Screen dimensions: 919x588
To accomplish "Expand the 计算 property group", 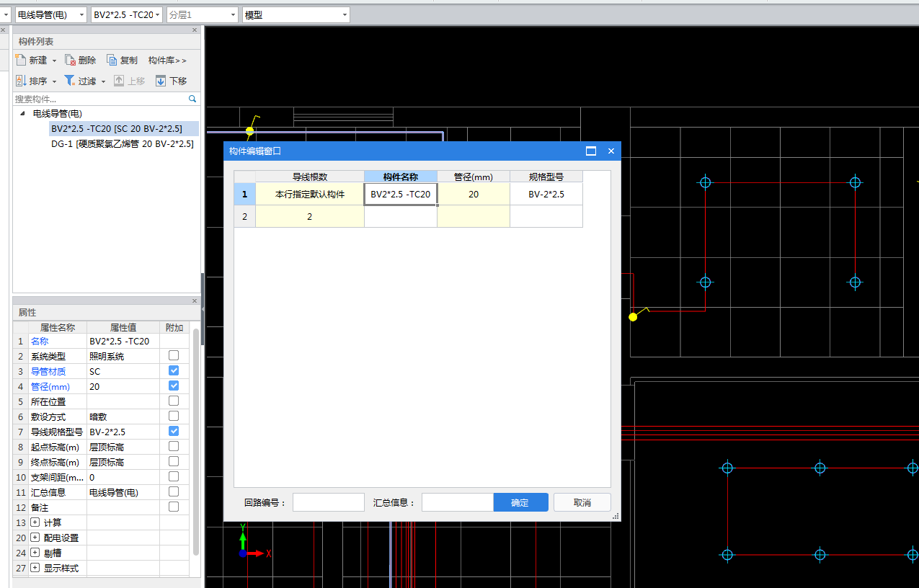I will click(35, 522).
